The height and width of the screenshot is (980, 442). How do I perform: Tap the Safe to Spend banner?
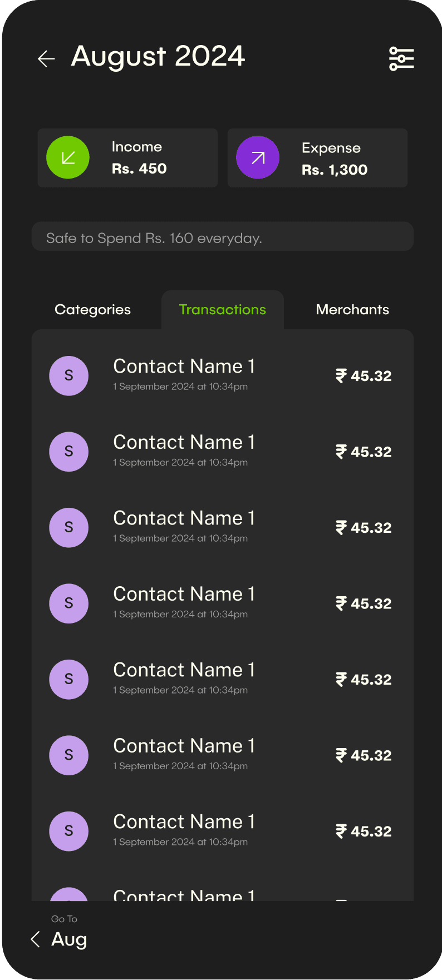coord(223,237)
